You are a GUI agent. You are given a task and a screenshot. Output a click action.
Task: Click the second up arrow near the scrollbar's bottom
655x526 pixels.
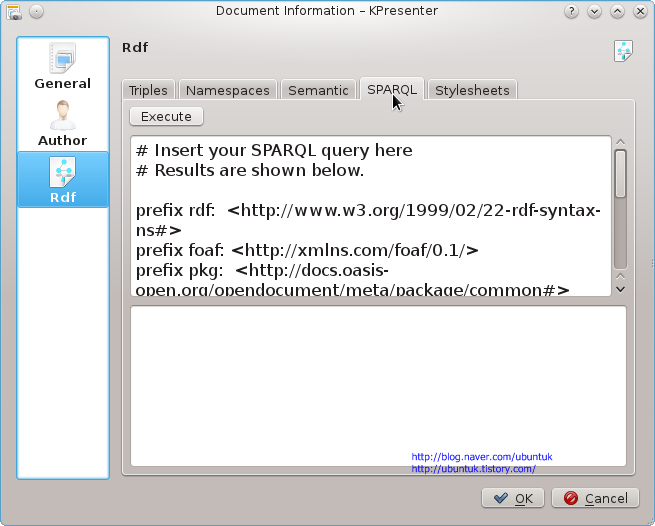[x=620, y=277]
